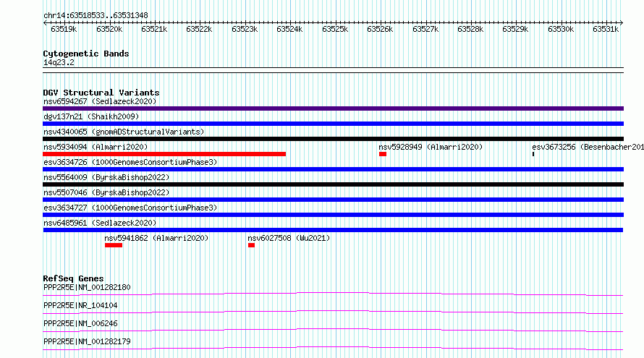Open the nsv5941862 (Almarri2020) label

pos(156,238)
